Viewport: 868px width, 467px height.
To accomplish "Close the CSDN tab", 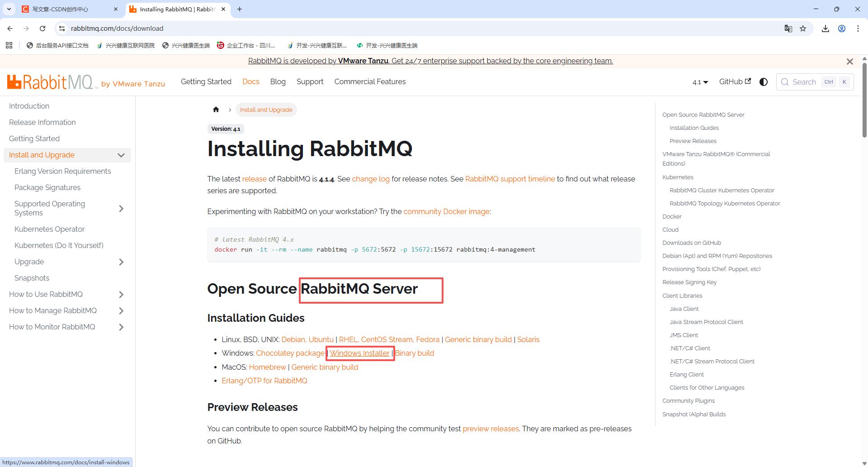I will (116, 9).
